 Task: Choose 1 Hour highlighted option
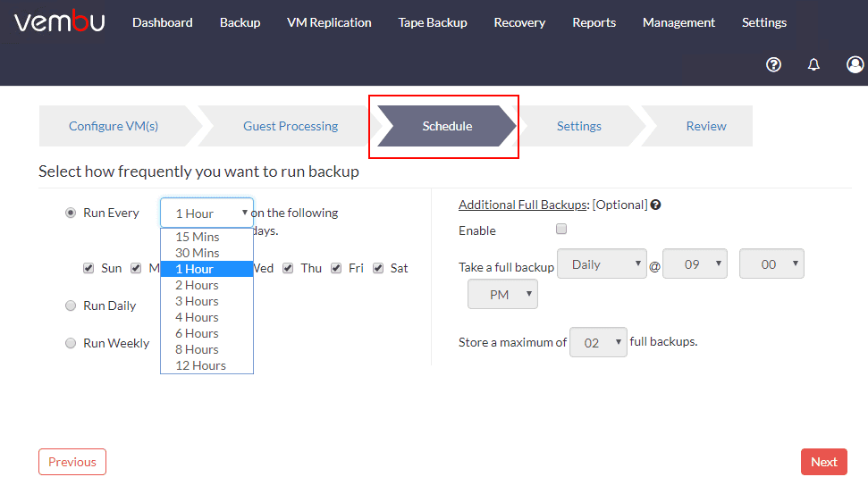pos(207,269)
